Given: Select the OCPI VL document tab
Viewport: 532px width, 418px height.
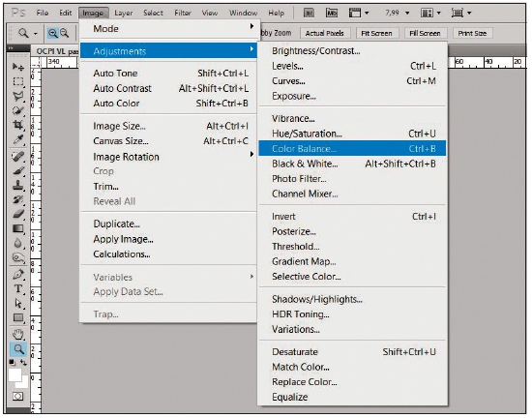Looking at the screenshot, I should 56,51.
